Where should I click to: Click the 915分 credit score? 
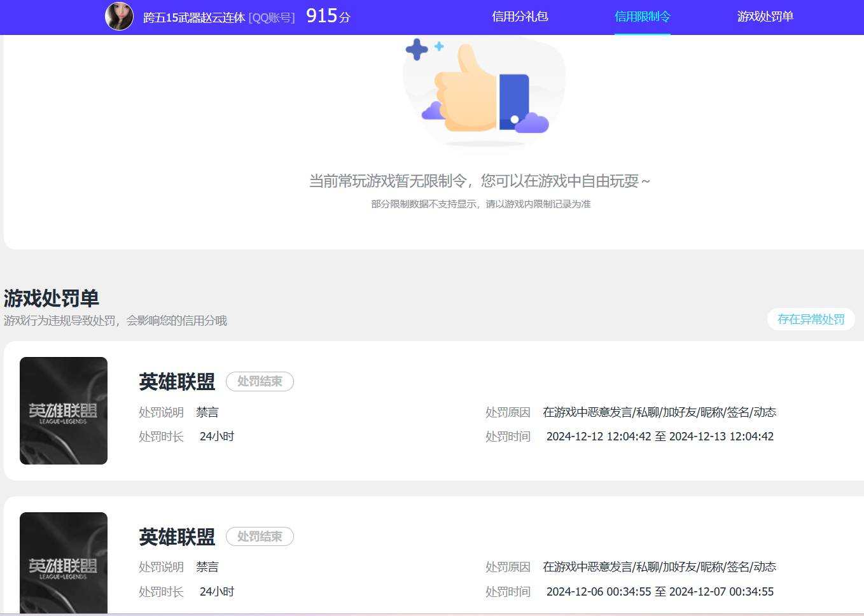click(x=328, y=16)
